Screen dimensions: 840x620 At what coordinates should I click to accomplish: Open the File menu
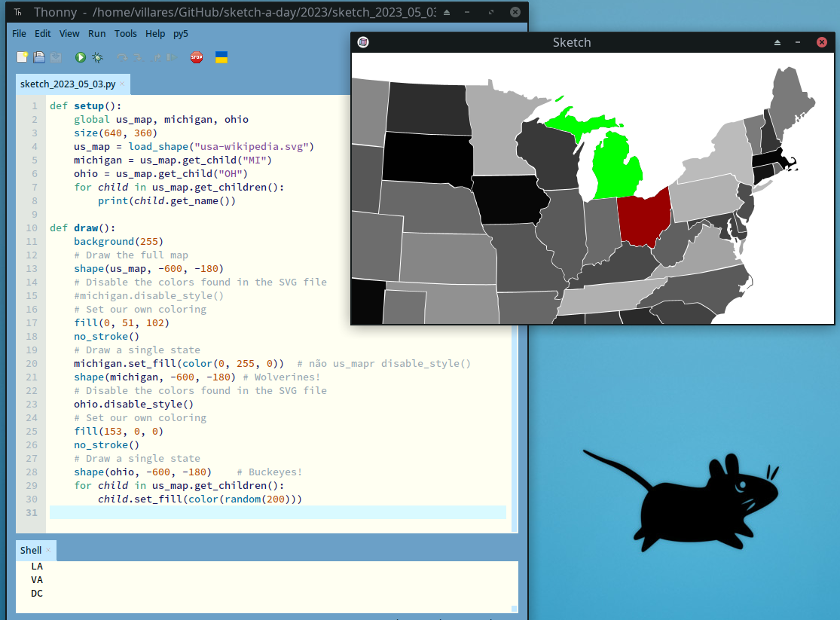pos(19,34)
